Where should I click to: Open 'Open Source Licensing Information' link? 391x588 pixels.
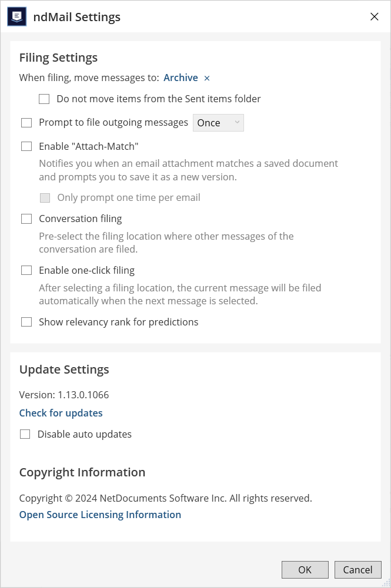pyautogui.click(x=100, y=515)
